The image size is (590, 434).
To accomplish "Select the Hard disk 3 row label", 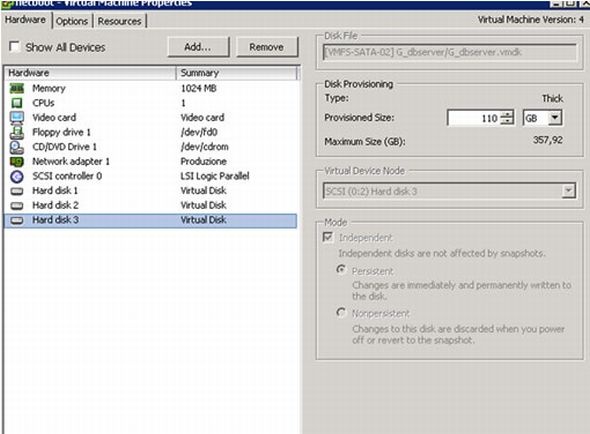I will [x=55, y=220].
